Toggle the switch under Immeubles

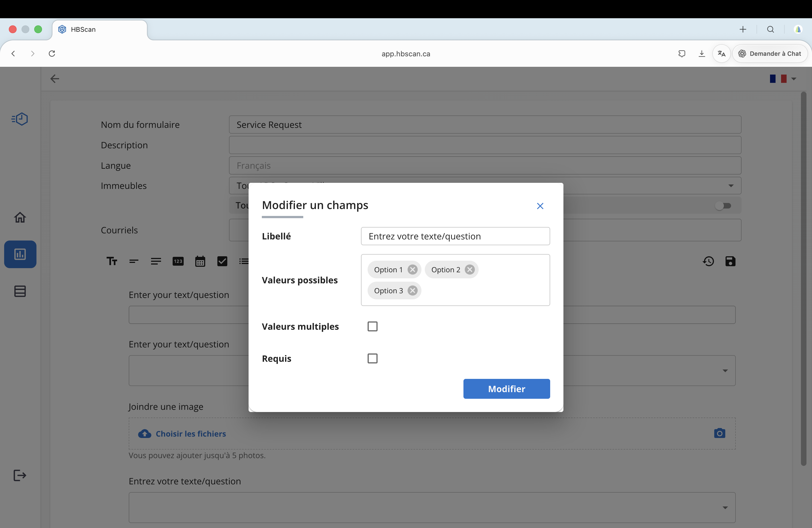[723, 206]
